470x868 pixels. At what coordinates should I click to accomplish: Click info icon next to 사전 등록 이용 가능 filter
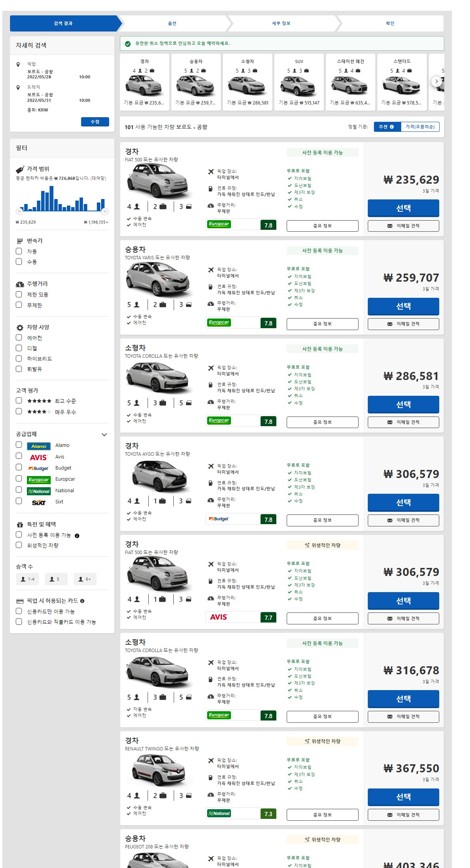(x=77, y=536)
